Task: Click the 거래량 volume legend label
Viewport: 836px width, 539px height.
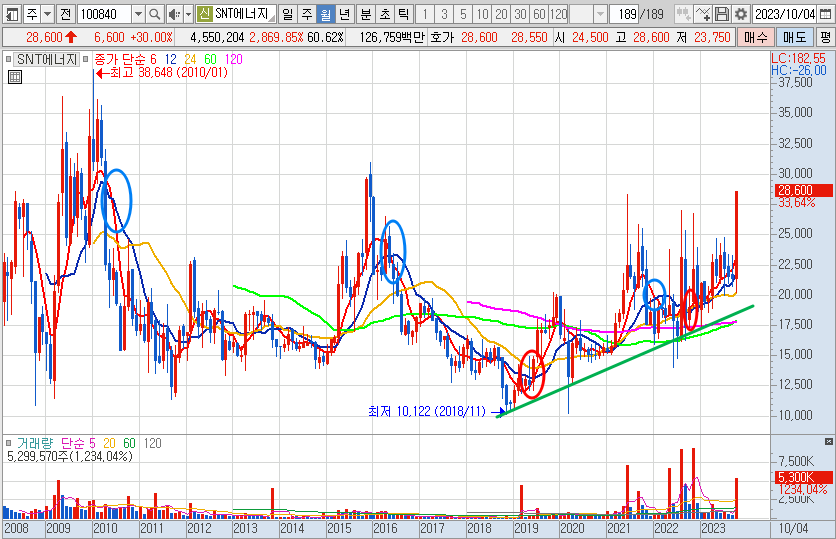Action: coord(35,443)
